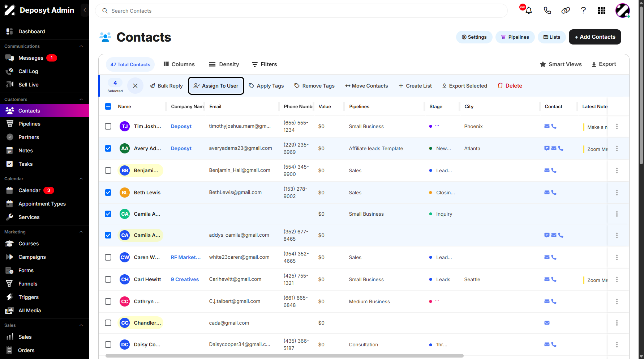Open row options for Beth Lewis
Viewport: 644px width, 359px height.
(x=617, y=193)
